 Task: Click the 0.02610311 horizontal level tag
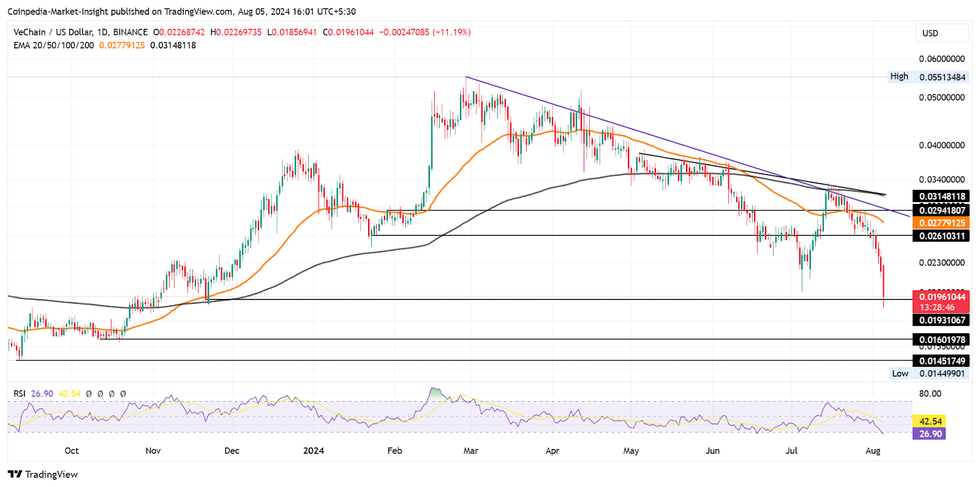coord(942,236)
